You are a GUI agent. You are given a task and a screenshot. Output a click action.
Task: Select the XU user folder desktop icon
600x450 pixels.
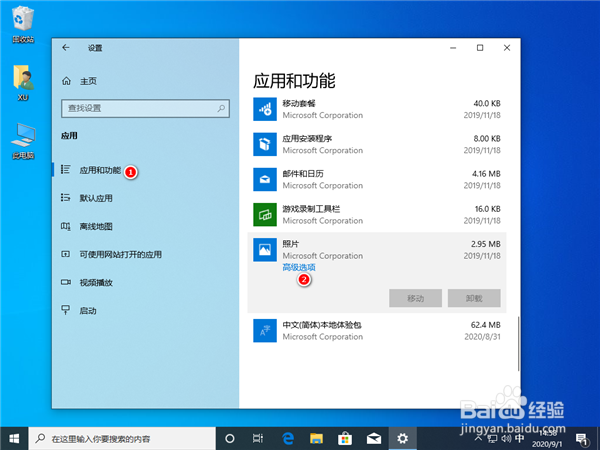23,83
